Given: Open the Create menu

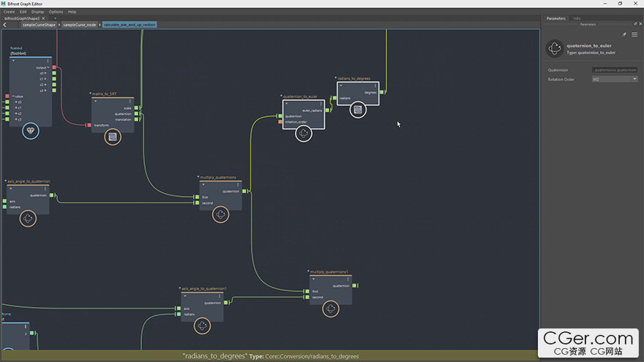Looking at the screenshot, I should point(9,12).
